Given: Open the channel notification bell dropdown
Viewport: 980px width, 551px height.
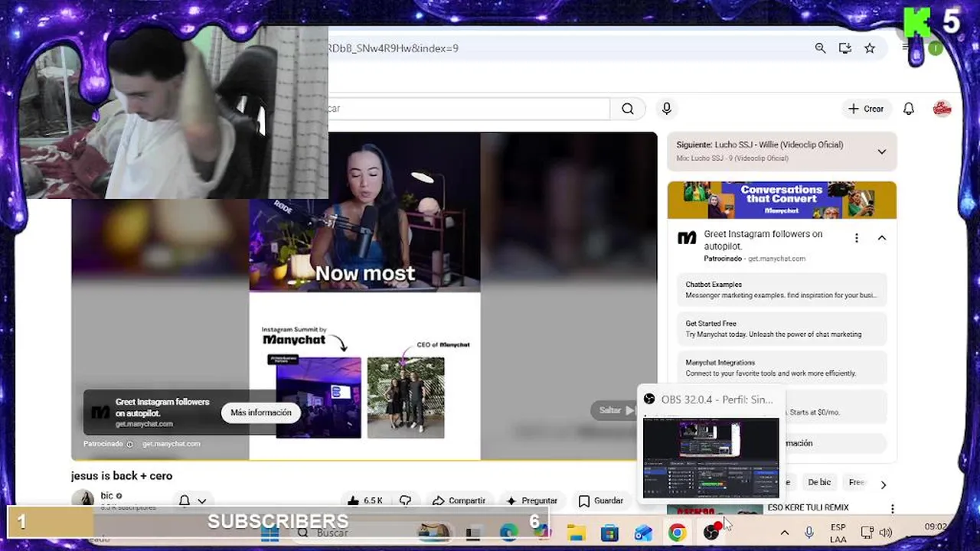Looking at the screenshot, I should pyautogui.click(x=193, y=500).
